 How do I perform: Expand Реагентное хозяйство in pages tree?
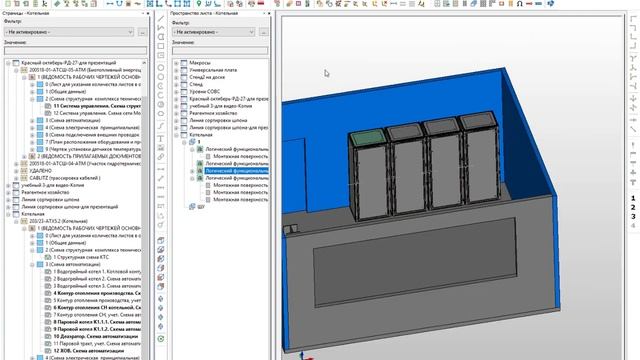tap(8, 193)
